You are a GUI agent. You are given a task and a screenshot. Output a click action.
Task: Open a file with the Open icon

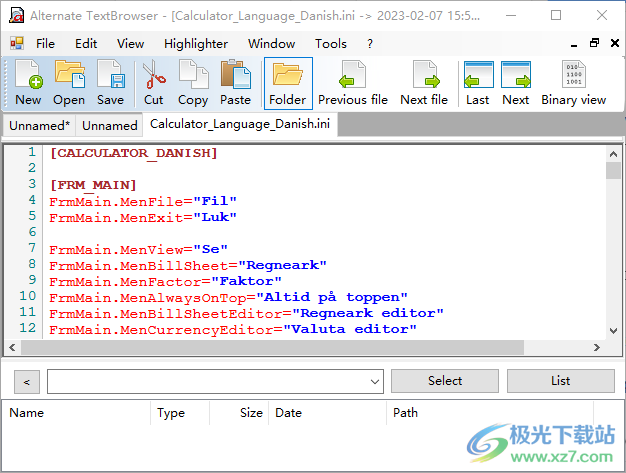(69, 82)
